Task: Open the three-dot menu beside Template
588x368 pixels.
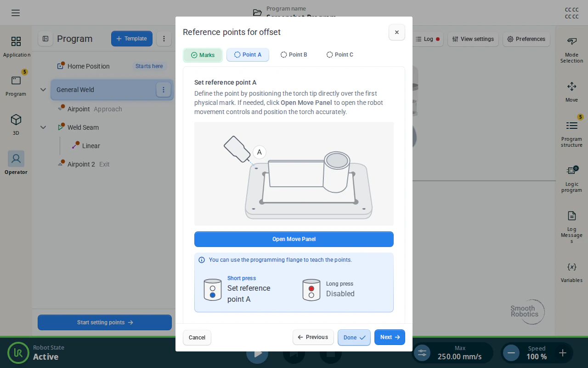Action: (164, 39)
